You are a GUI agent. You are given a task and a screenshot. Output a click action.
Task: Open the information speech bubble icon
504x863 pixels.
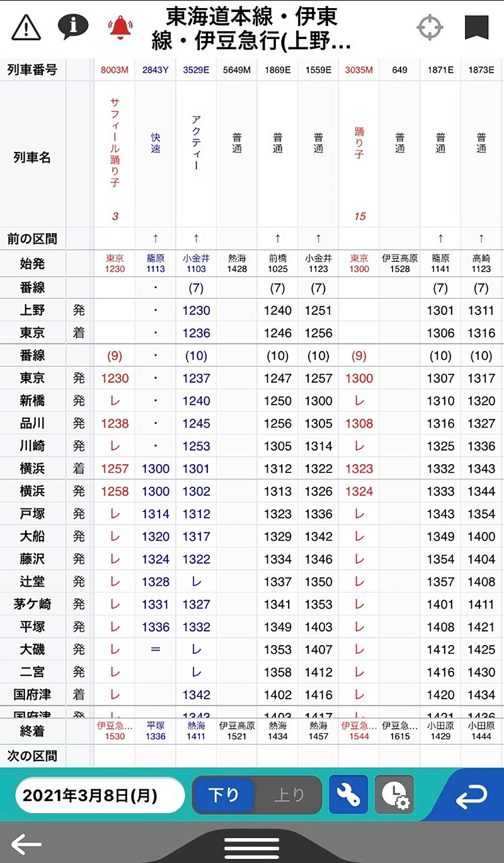pos(73,26)
